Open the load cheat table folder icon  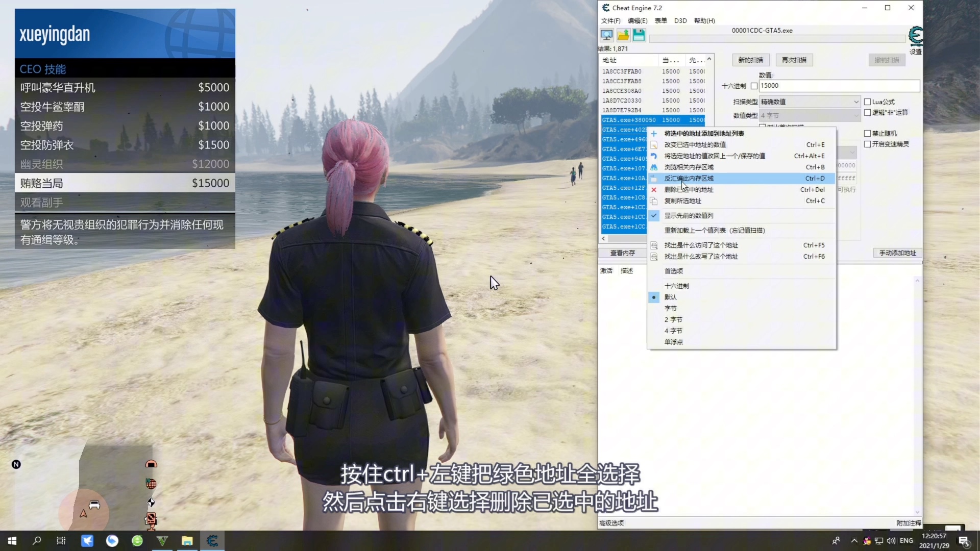623,35
